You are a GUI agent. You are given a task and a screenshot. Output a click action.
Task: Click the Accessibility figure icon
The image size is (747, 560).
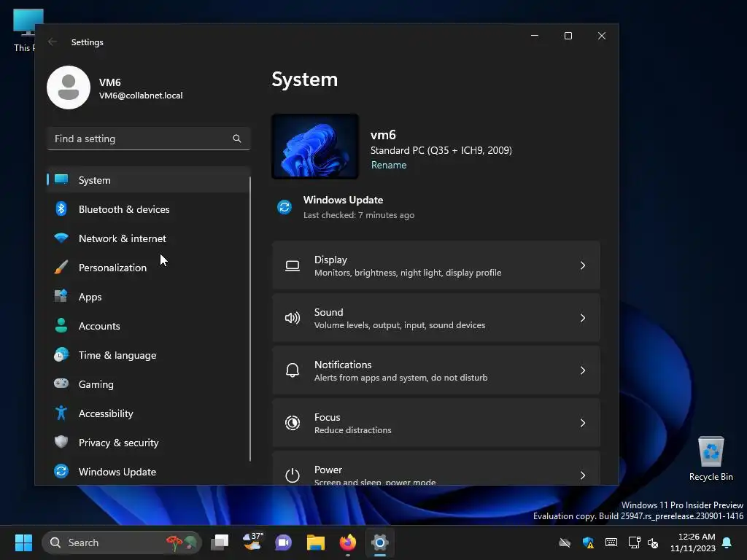point(61,413)
